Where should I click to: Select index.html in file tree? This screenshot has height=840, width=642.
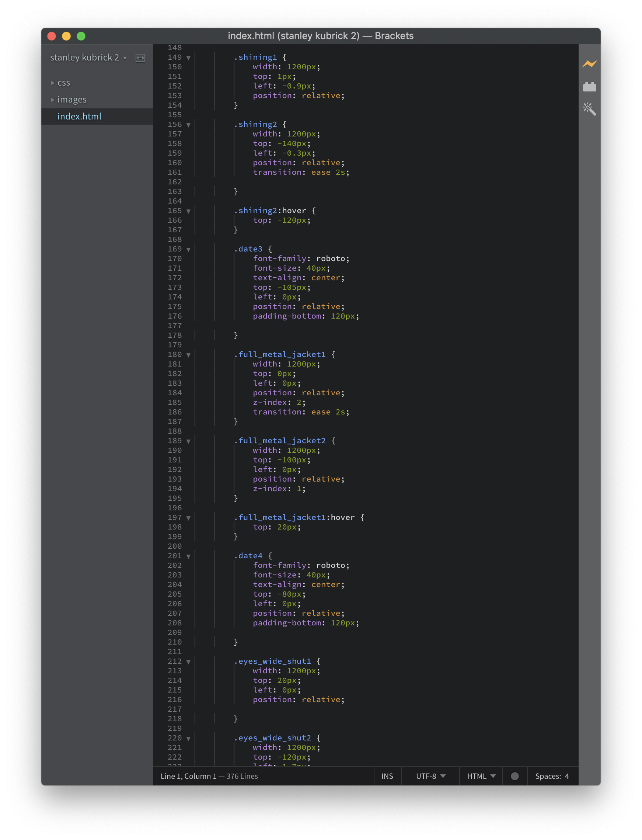(79, 116)
